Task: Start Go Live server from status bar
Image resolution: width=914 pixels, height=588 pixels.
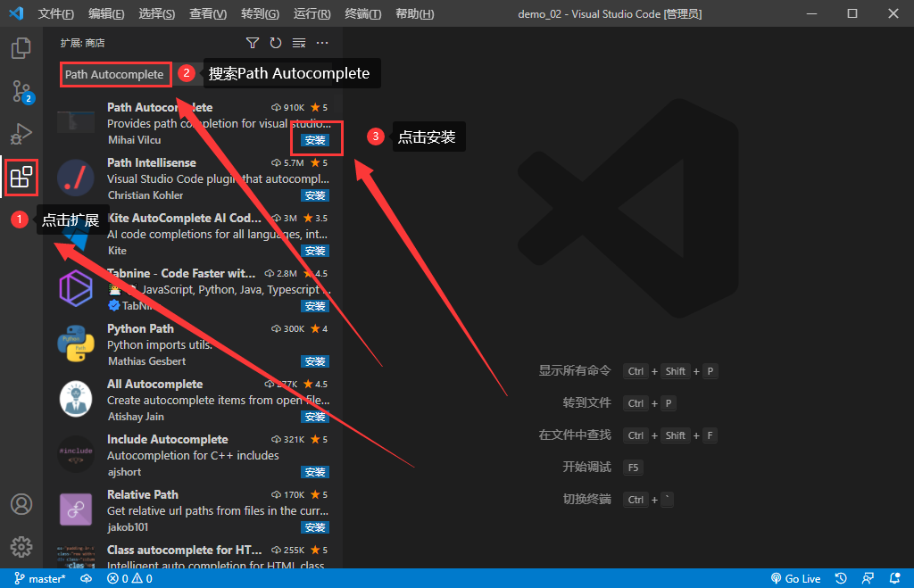Action: coord(795,579)
